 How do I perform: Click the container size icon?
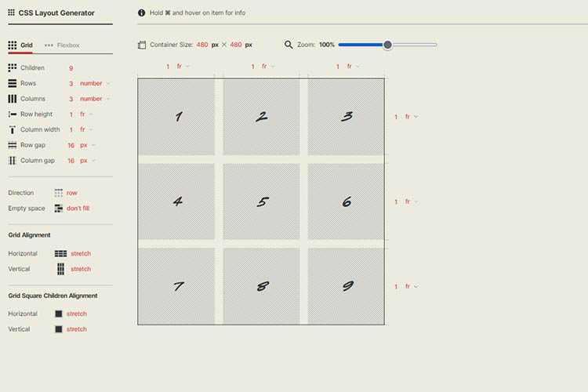pyautogui.click(x=142, y=45)
